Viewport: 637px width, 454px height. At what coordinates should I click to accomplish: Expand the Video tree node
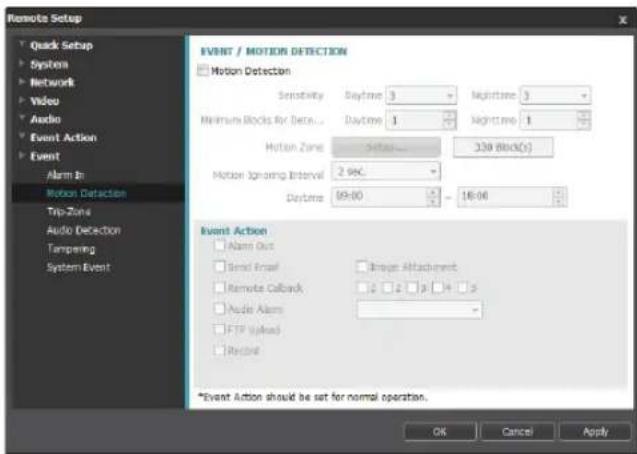click(x=22, y=100)
